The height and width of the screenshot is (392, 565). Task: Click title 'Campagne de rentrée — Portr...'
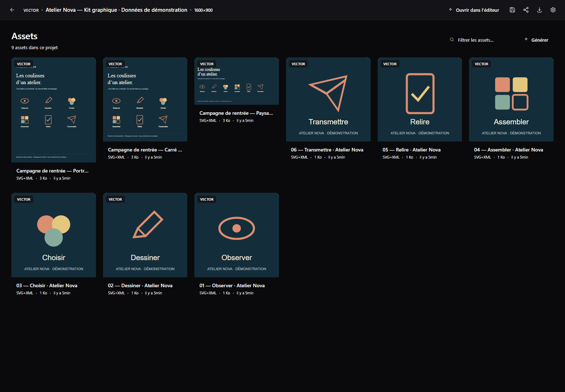click(x=52, y=171)
